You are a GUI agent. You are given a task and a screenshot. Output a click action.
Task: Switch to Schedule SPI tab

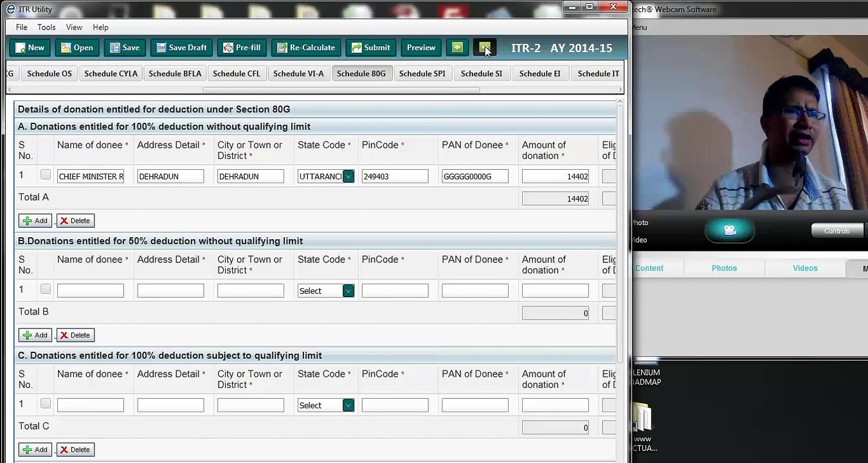(x=422, y=73)
